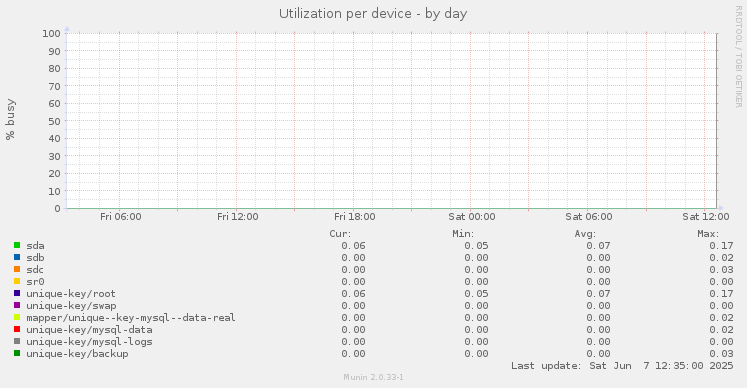This screenshot has height=388, width=747.
Task: Click the green sda legend color swatch
Action: click(x=17, y=245)
